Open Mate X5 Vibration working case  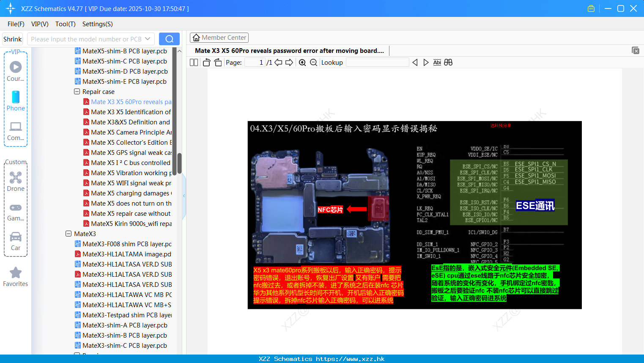(x=127, y=173)
